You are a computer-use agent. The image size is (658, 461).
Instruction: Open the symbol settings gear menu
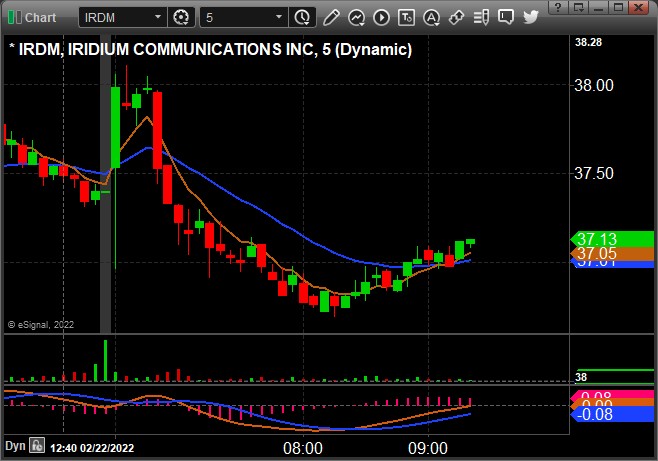[181, 18]
